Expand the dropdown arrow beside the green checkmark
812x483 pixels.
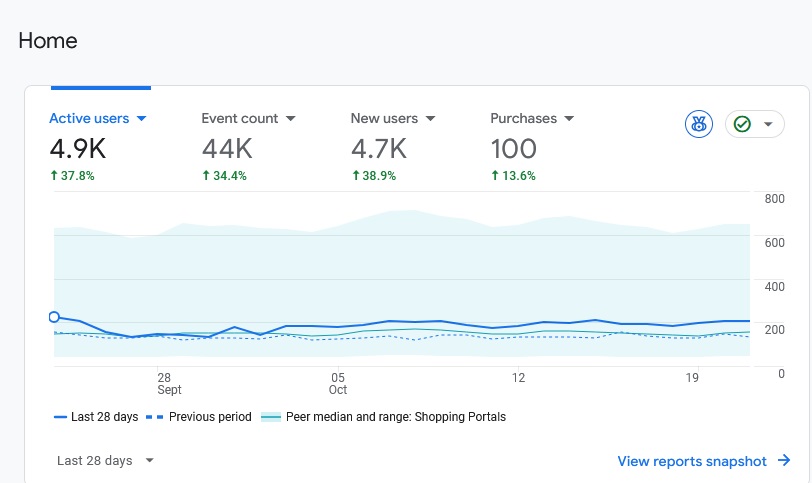click(x=768, y=124)
